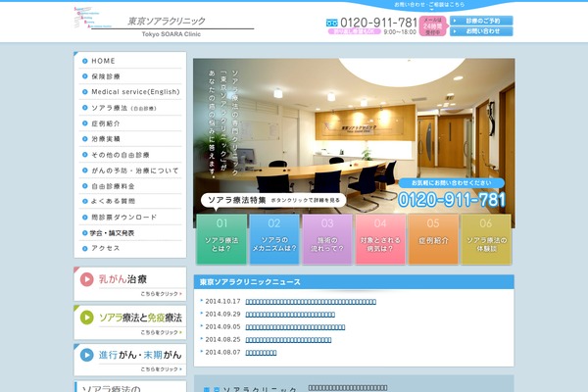Click the お問い合わせ header button
Viewport: 588px width, 392px height.
pyautogui.click(x=481, y=31)
